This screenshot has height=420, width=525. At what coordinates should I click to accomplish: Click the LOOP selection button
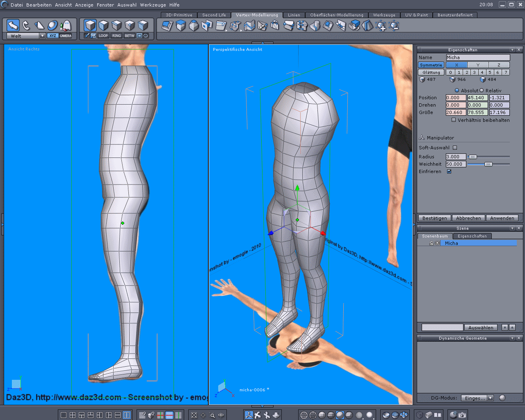103,36
